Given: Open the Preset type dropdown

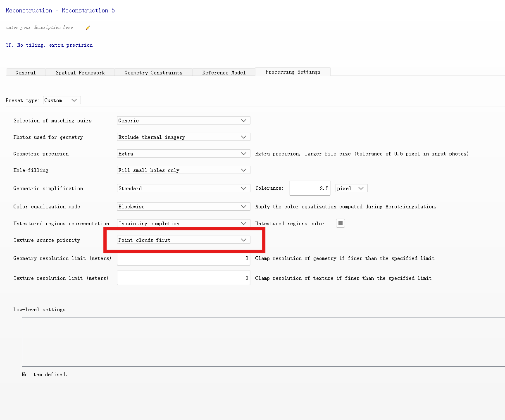Looking at the screenshot, I should click(62, 100).
